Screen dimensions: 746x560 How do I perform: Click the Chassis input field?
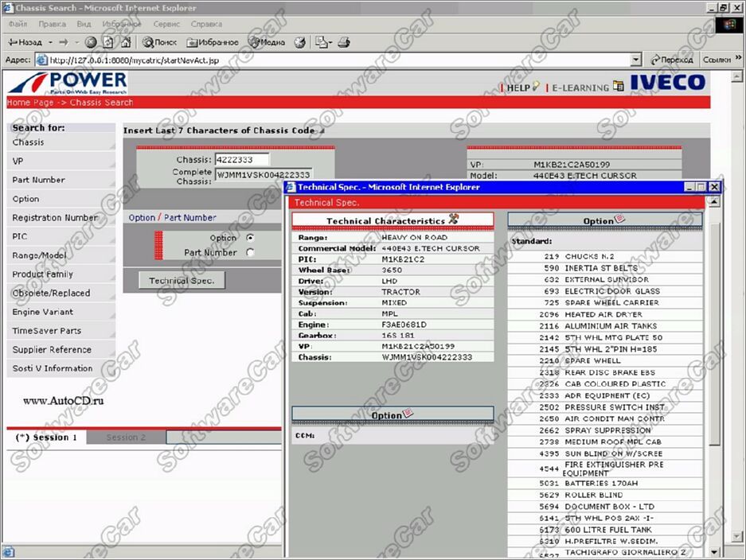coord(242,160)
